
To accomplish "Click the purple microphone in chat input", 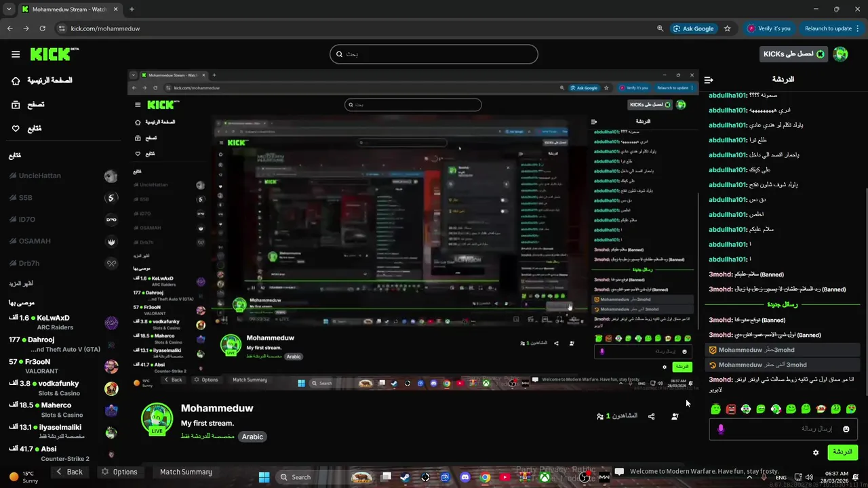I will tap(721, 429).
